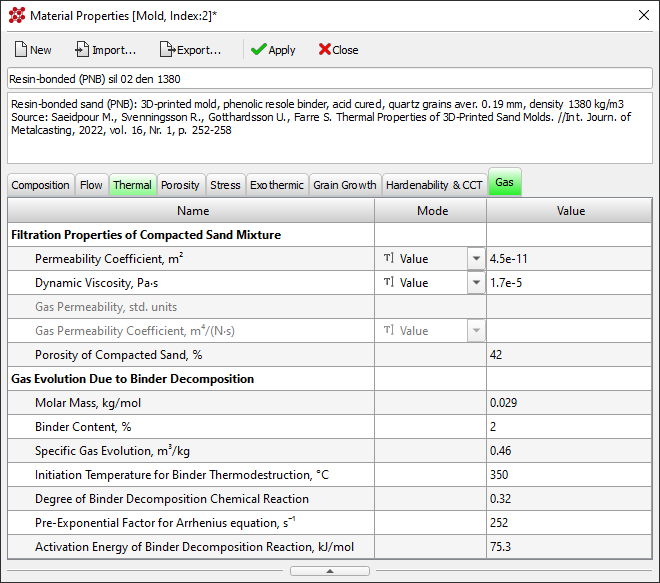The image size is (660, 583).
Task: Open the Porosity tab
Action: point(180,185)
